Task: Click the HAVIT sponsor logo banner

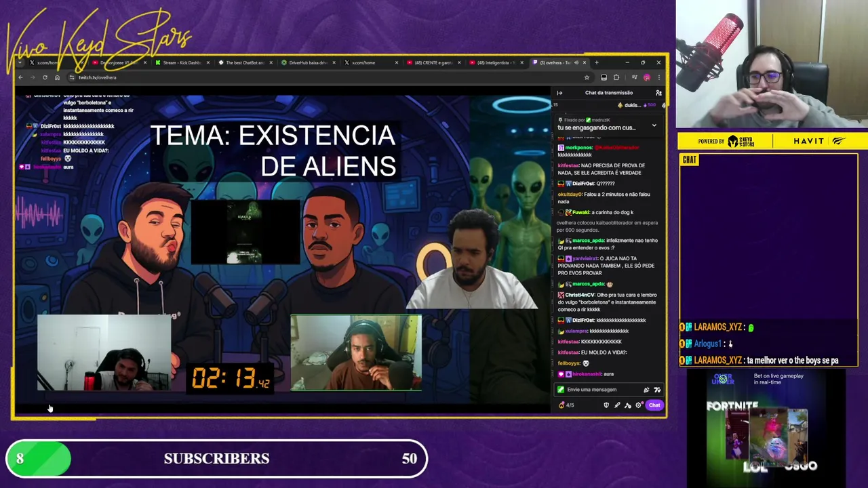Action: 818,141
